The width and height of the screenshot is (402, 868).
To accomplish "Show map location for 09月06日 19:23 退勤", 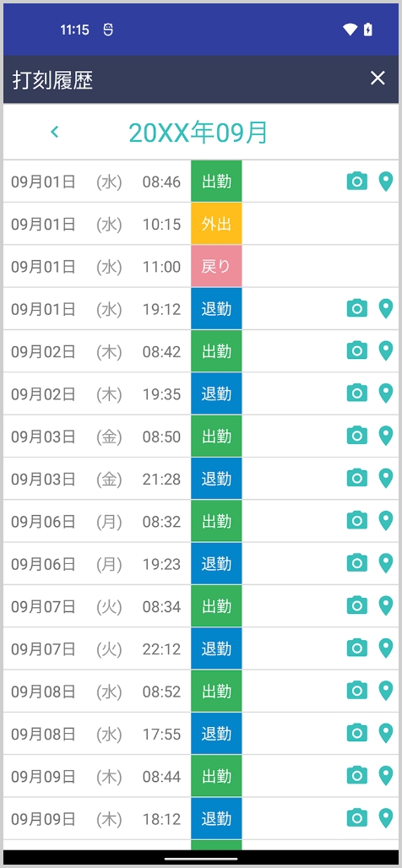I will tap(385, 563).
